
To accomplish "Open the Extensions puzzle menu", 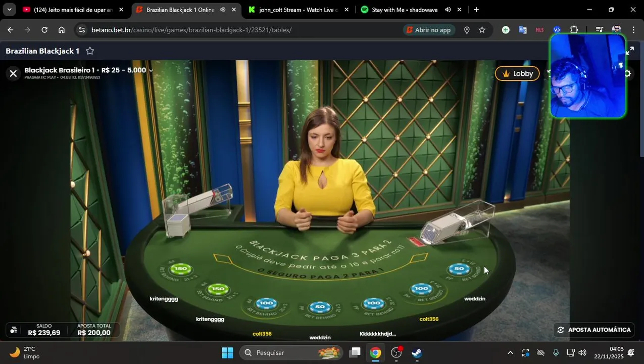I will click(x=574, y=30).
